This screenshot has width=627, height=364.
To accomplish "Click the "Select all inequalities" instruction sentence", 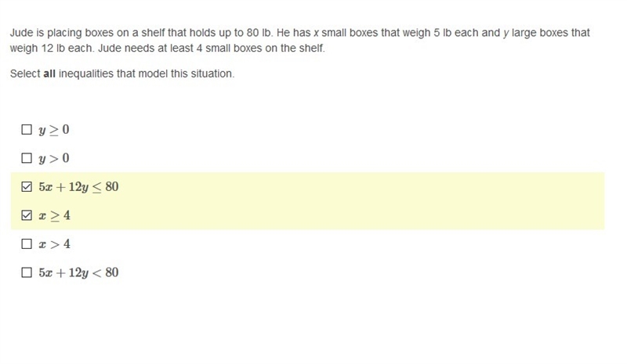I will click(x=122, y=74).
